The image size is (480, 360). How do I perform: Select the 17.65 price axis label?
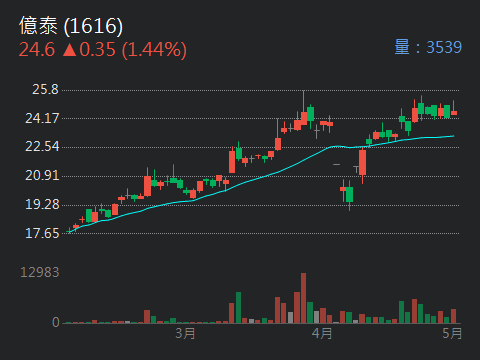(42, 233)
